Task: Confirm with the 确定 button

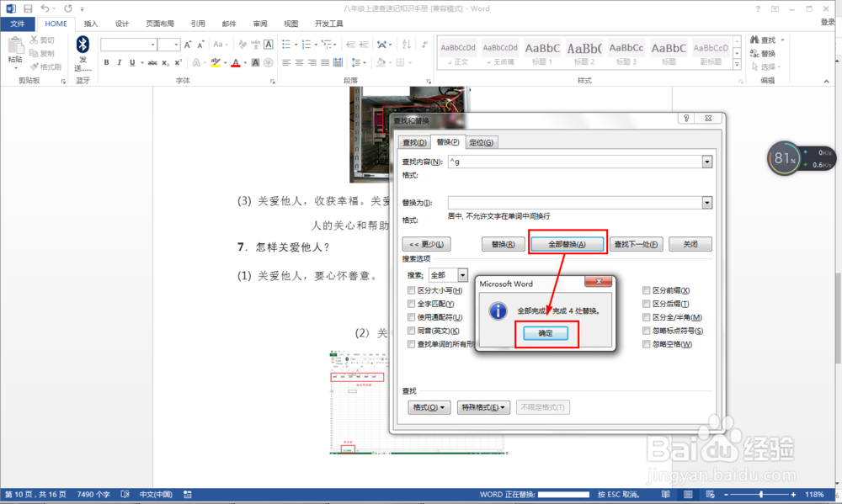Action: tap(546, 334)
